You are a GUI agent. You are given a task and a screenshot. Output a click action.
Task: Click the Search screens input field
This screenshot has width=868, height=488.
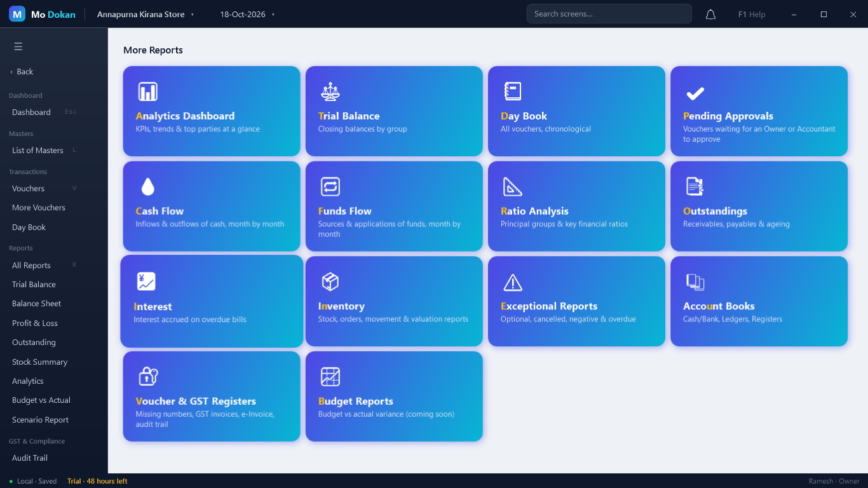point(609,14)
